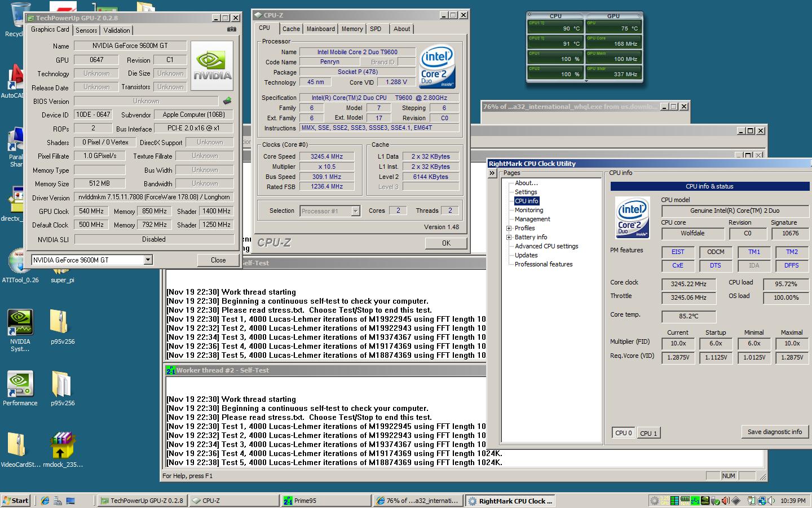Select Monitoring in the Pages tree
Screen dimensions: 812x508
click(x=529, y=210)
